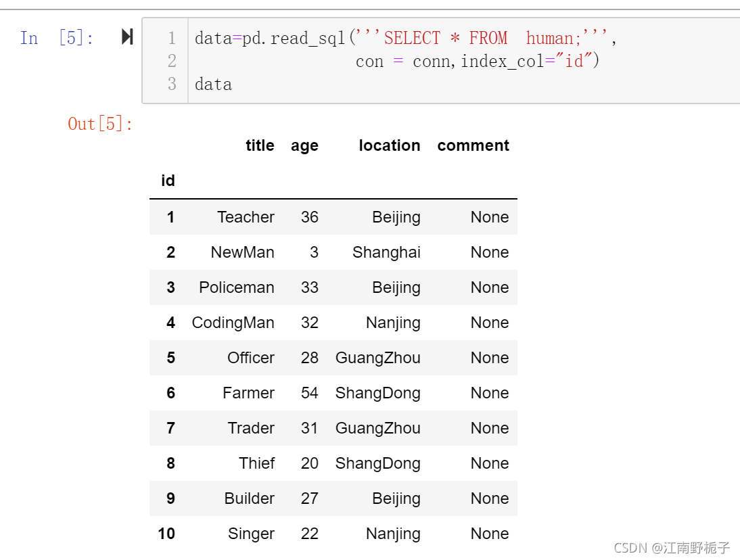Click the GuangZhou location in row 5

click(x=377, y=358)
